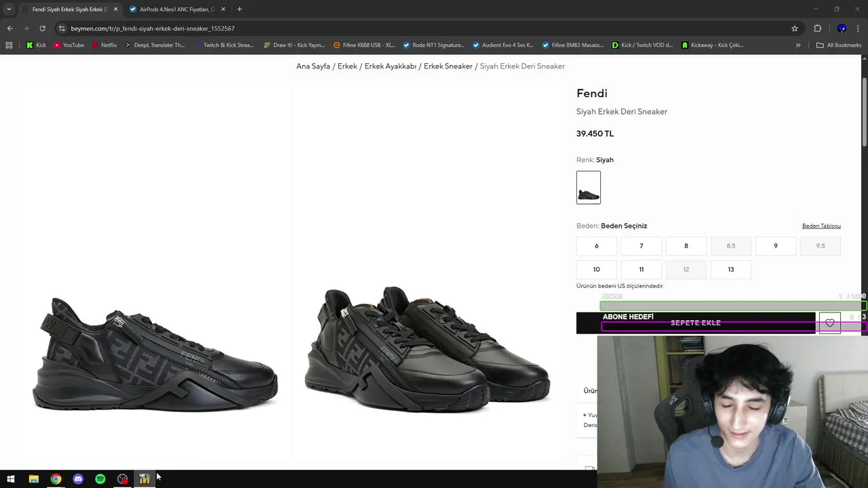Choose shoe size 10
Viewport: 868px width, 488px height.
pyautogui.click(x=597, y=270)
